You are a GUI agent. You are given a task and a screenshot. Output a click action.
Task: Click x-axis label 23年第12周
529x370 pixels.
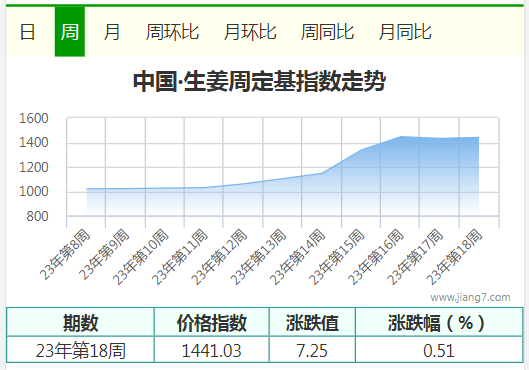click(219, 257)
